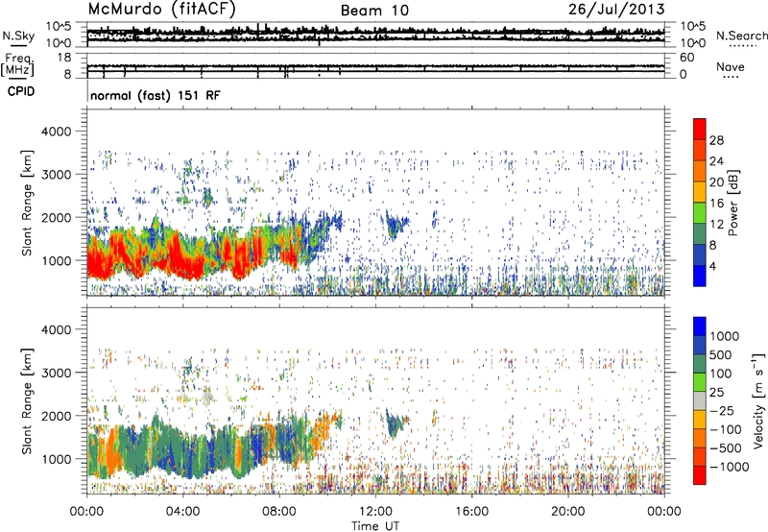Select the 100–500 teal Velocity segment
The width and height of the screenshot is (768, 532).
point(700,364)
